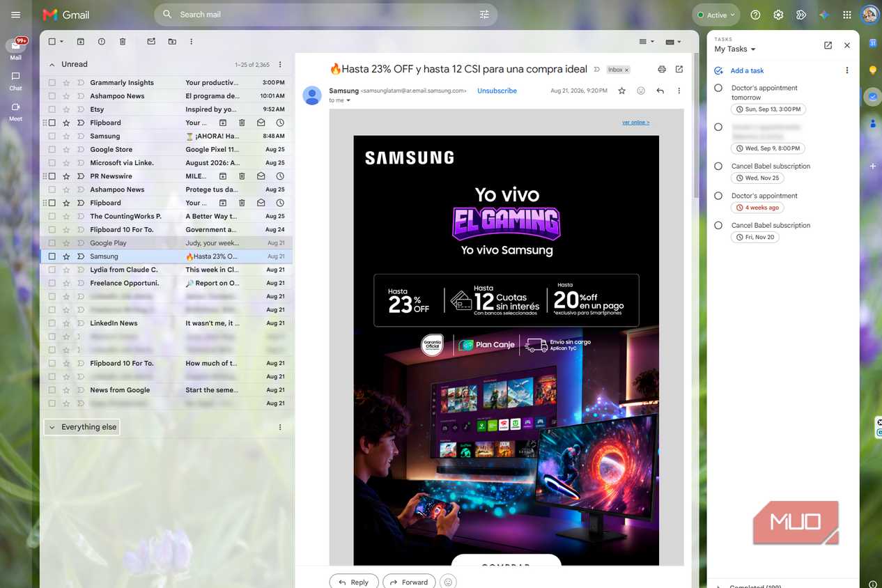Remove the Inbox label with its x

tap(626, 70)
